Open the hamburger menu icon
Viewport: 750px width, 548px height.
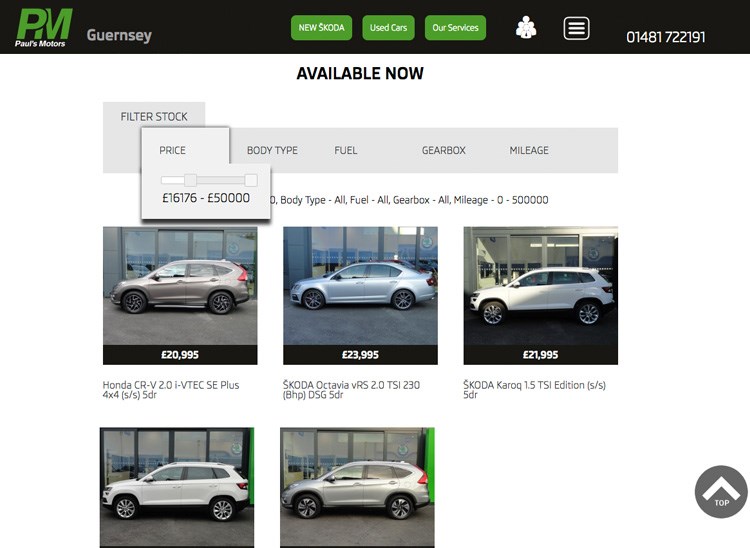(x=576, y=28)
